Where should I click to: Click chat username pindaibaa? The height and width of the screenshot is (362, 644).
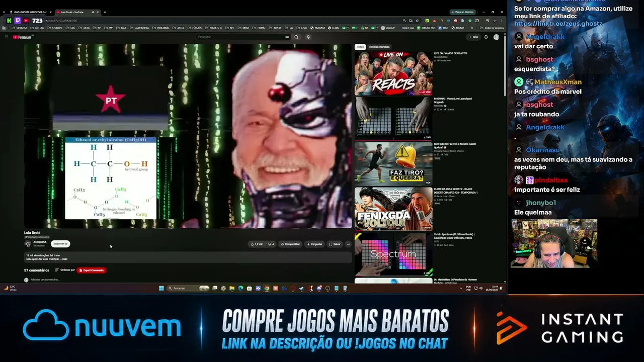tap(551, 180)
